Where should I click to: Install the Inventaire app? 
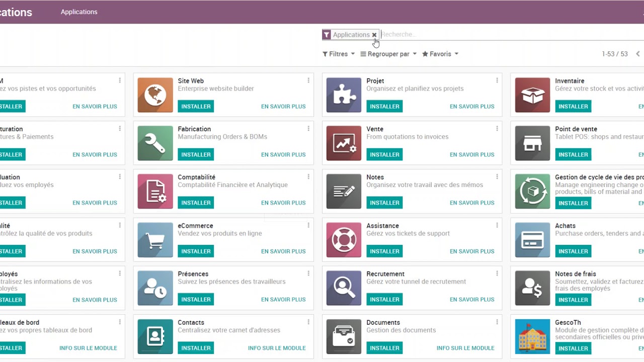[x=573, y=106]
